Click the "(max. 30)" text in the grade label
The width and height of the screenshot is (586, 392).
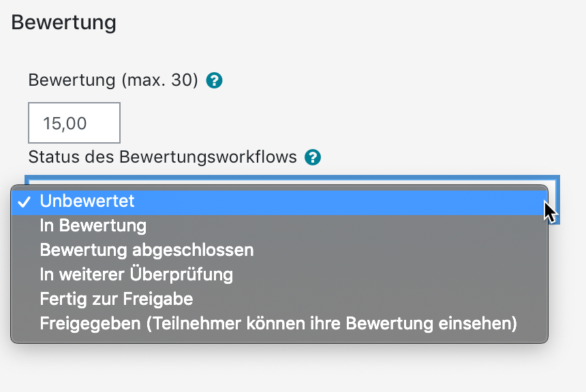159,80
